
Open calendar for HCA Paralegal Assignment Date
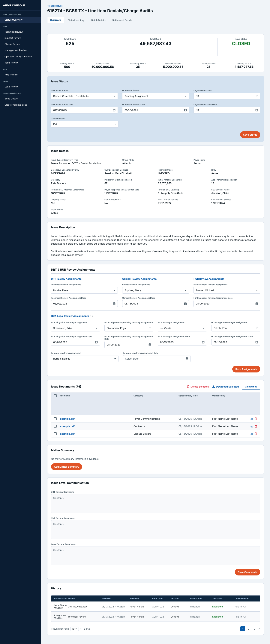pyautogui.click(x=203, y=342)
